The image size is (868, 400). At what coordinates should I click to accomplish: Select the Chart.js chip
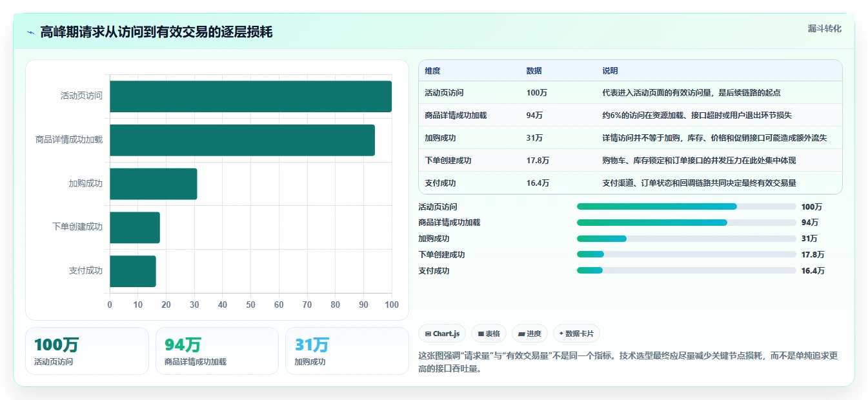[x=442, y=334]
